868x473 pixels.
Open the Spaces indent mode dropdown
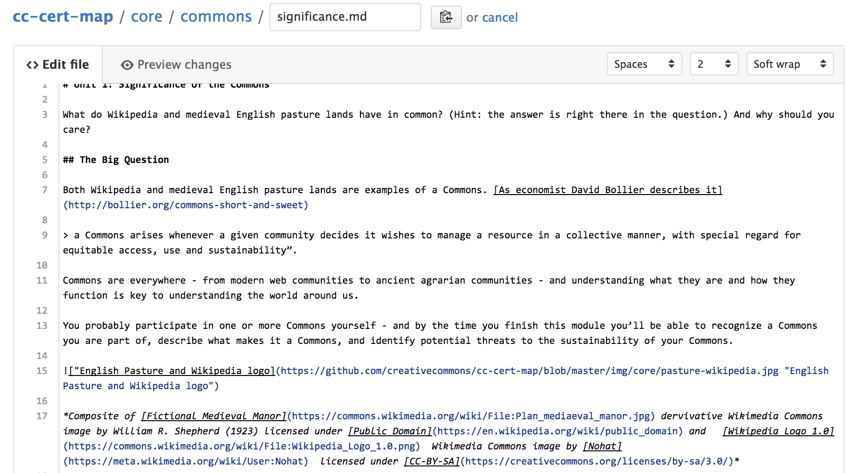point(644,64)
